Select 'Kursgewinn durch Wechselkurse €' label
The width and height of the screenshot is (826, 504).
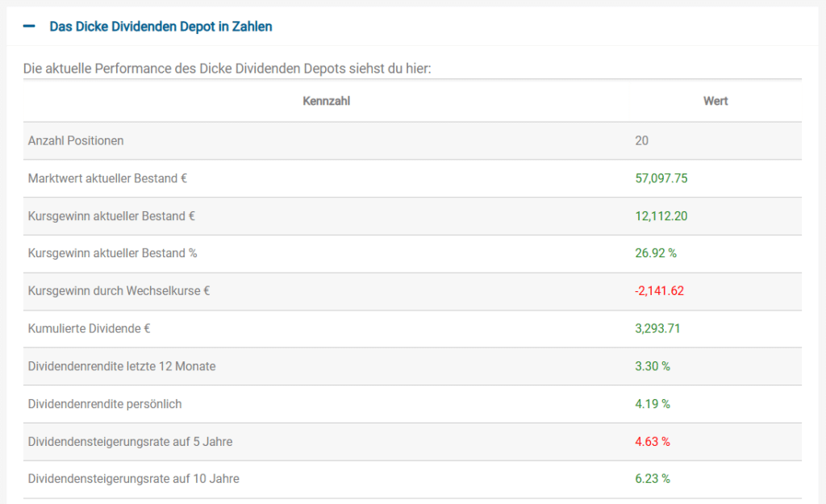[x=119, y=291]
